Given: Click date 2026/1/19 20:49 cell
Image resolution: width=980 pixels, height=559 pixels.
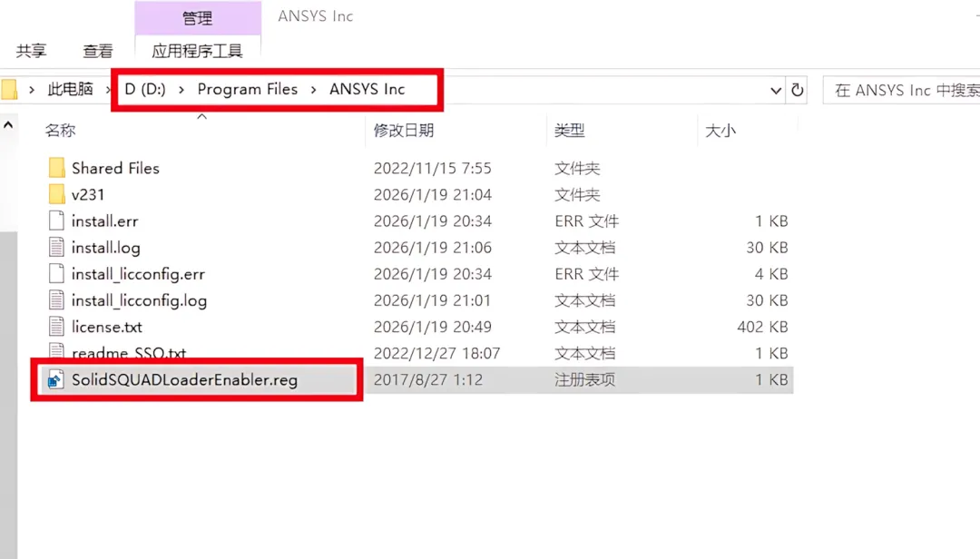Looking at the screenshot, I should click(433, 327).
